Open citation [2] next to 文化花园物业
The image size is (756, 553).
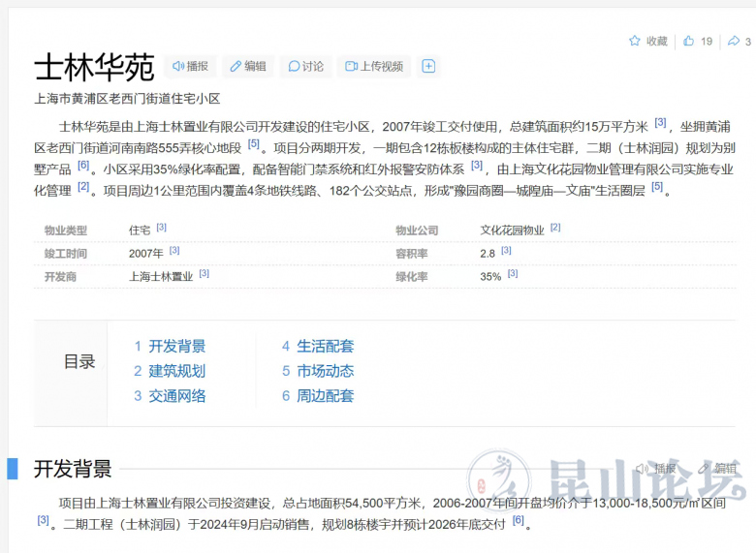pyautogui.click(x=555, y=228)
